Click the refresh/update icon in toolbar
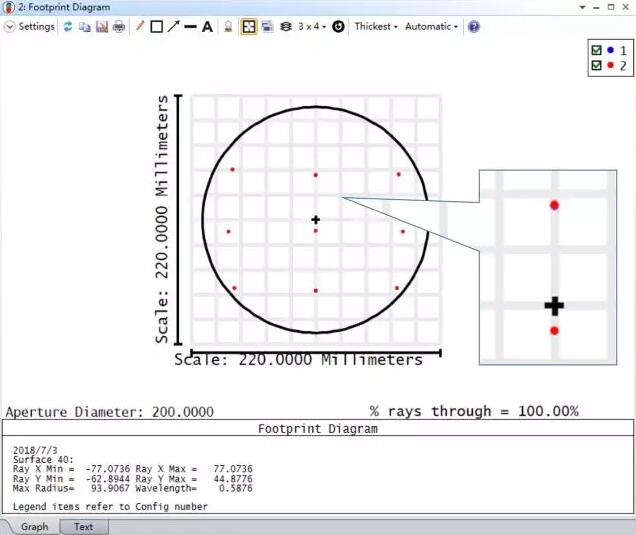636x535 pixels. pos(68,27)
